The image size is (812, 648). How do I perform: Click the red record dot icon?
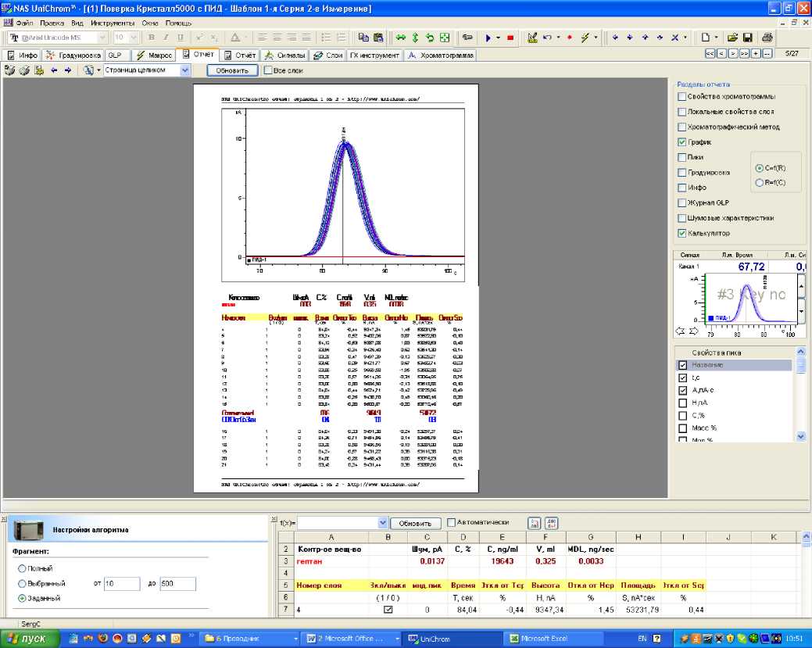570,38
